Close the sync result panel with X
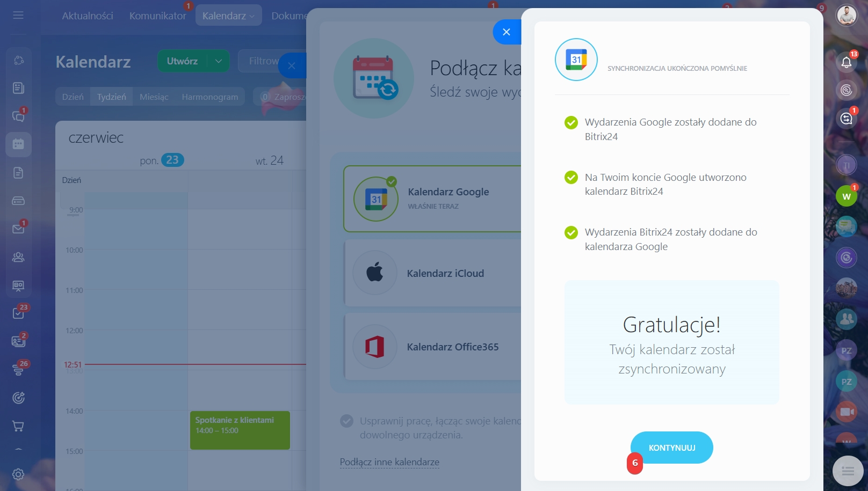The image size is (868, 491). tap(506, 32)
